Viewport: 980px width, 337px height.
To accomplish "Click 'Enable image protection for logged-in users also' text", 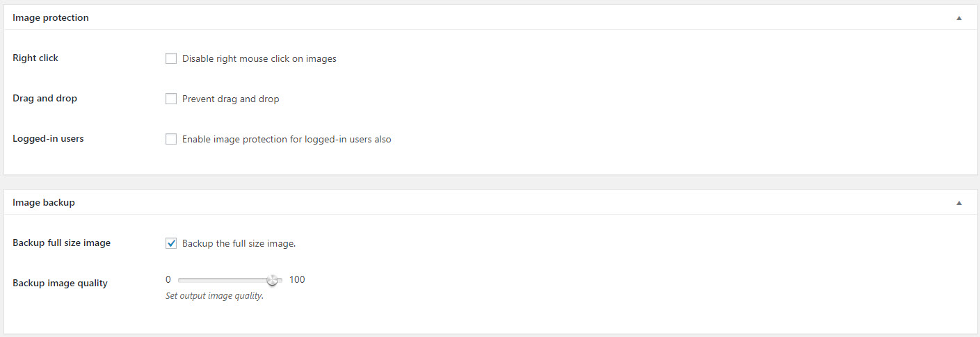I will pos(287,140).
